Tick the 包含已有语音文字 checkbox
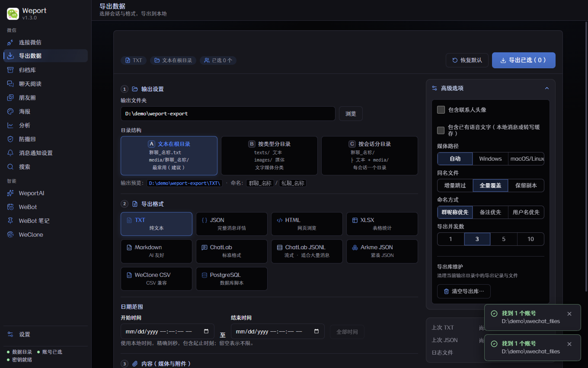Image resolution: width=588 pixels, height=368 pixels. 441,130
